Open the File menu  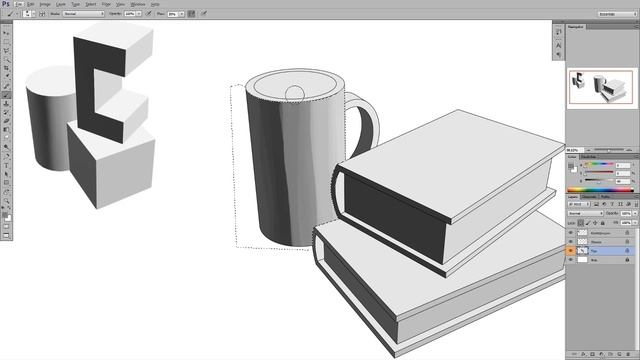(19, 4)
